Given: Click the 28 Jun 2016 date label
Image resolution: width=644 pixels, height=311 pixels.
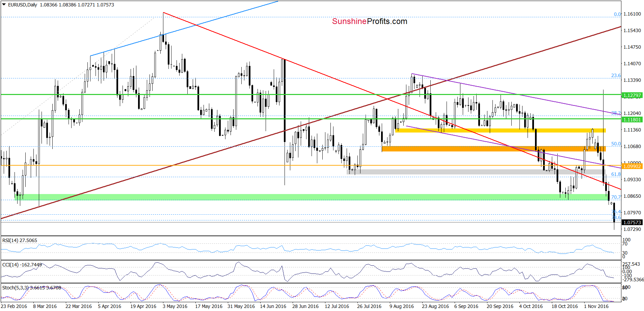Looking at the screenshot, I should click(x=305, y=306).
